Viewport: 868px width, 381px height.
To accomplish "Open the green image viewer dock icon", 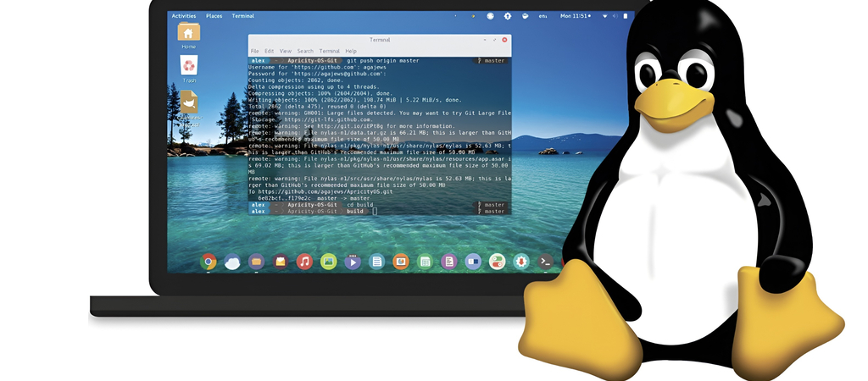I will (x=328, y=261).
